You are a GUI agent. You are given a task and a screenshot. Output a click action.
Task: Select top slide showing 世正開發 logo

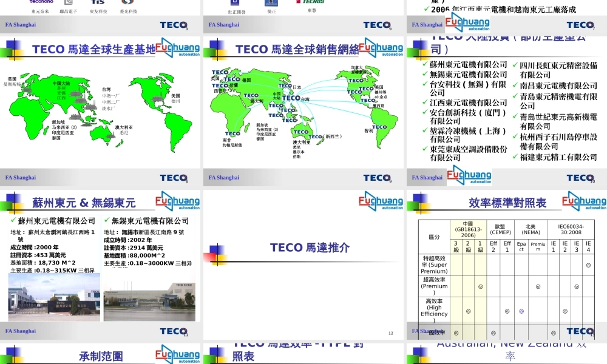click(x=303, y=16)
